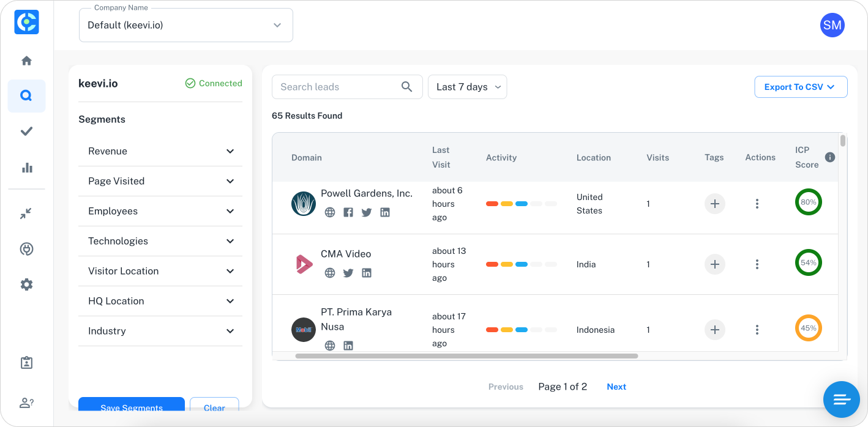Open actions menu for CMA Video
The image size is (868, 427).
(757, 264)
